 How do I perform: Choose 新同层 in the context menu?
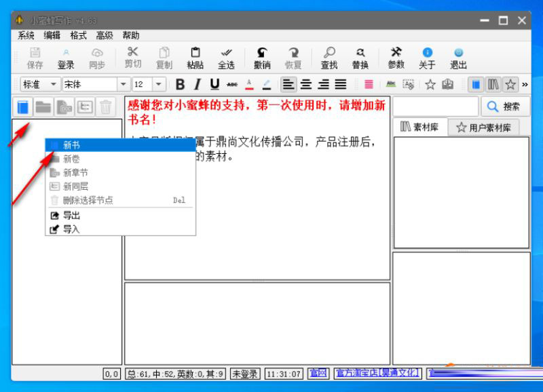coord(121,186)
